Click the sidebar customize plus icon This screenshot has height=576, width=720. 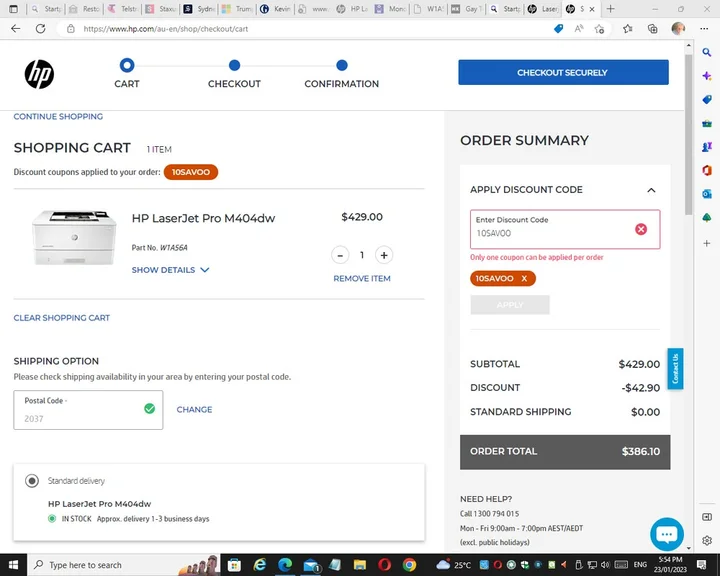click(707, 243)
